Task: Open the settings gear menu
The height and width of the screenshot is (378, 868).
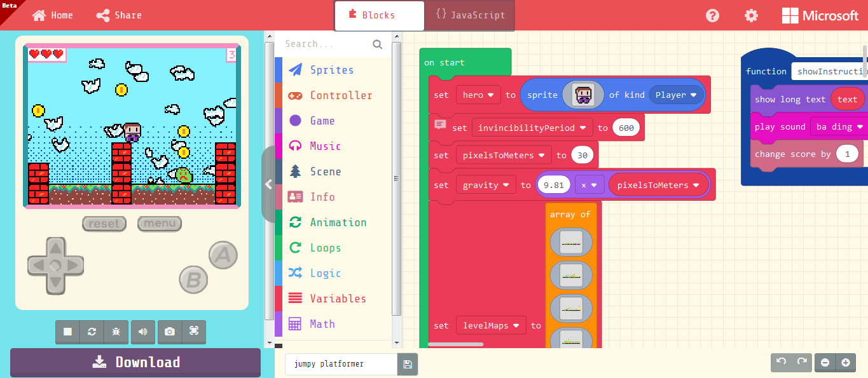Action: 751,15
